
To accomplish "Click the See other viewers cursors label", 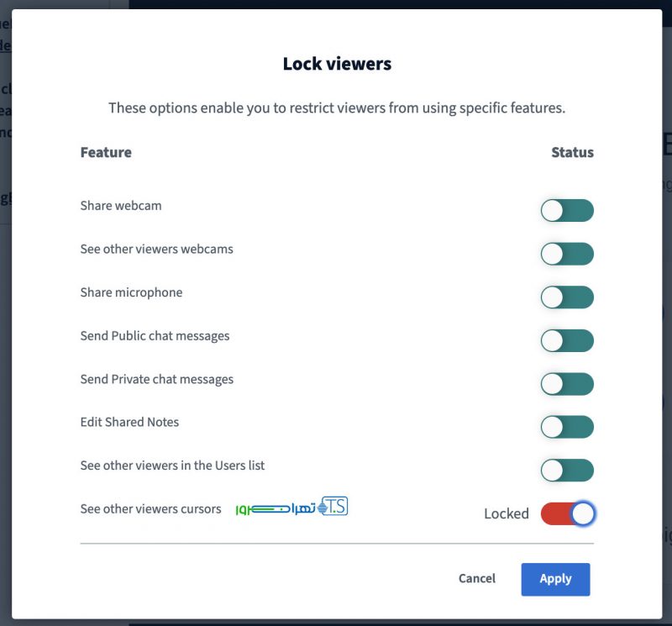I will (x=150, y=508).
